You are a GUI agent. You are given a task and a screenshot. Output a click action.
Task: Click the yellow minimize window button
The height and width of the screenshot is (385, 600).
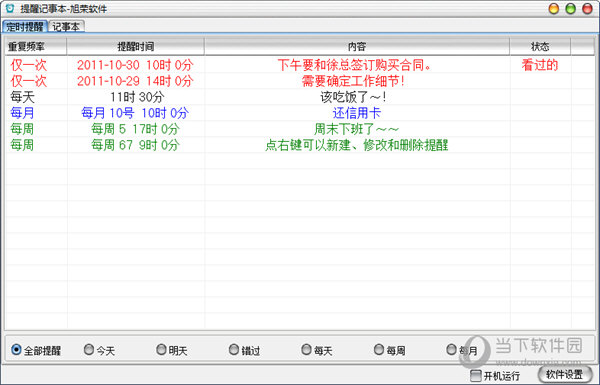click(x=554, y=8)
